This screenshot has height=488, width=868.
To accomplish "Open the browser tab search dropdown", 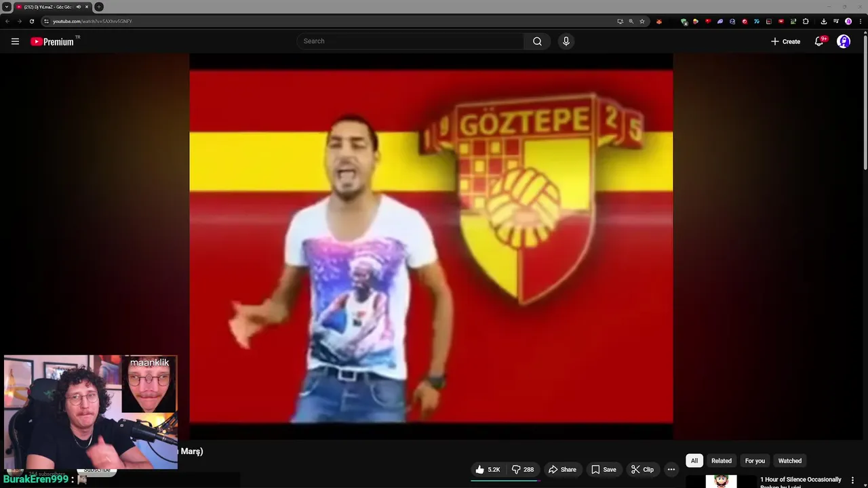I will pyautogui.click(x=7, y=7).
